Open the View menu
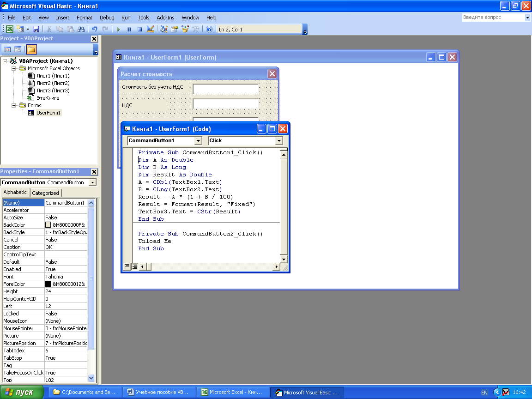The height and width of the screenshot is (399, 532). [43, 18]
